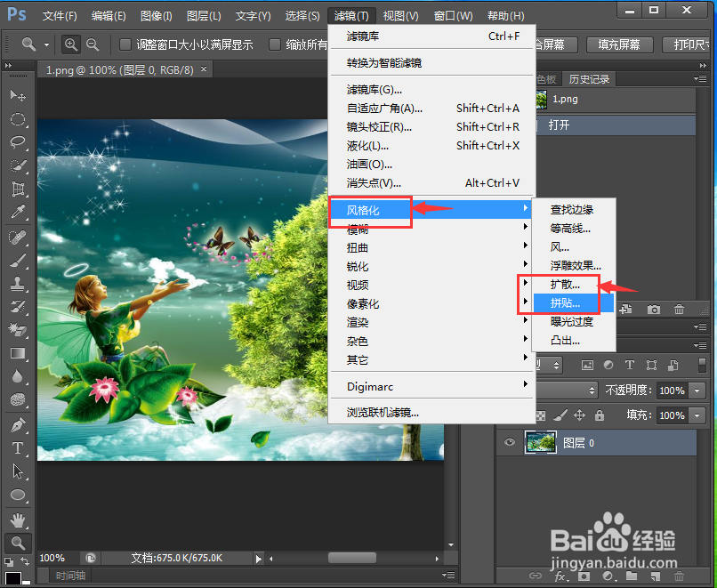Open status bar info arrow menu

click(259, 559)
